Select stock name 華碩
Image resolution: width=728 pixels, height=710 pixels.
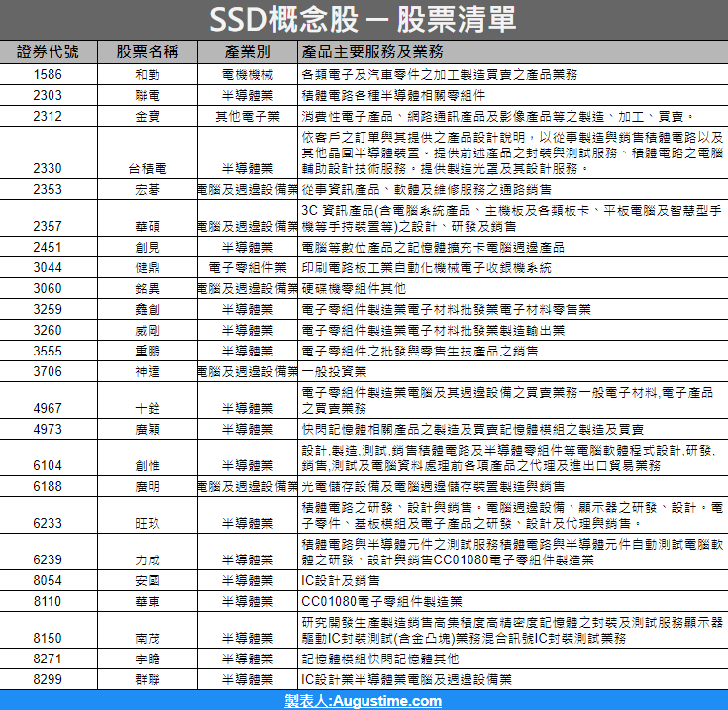point(148,227)
